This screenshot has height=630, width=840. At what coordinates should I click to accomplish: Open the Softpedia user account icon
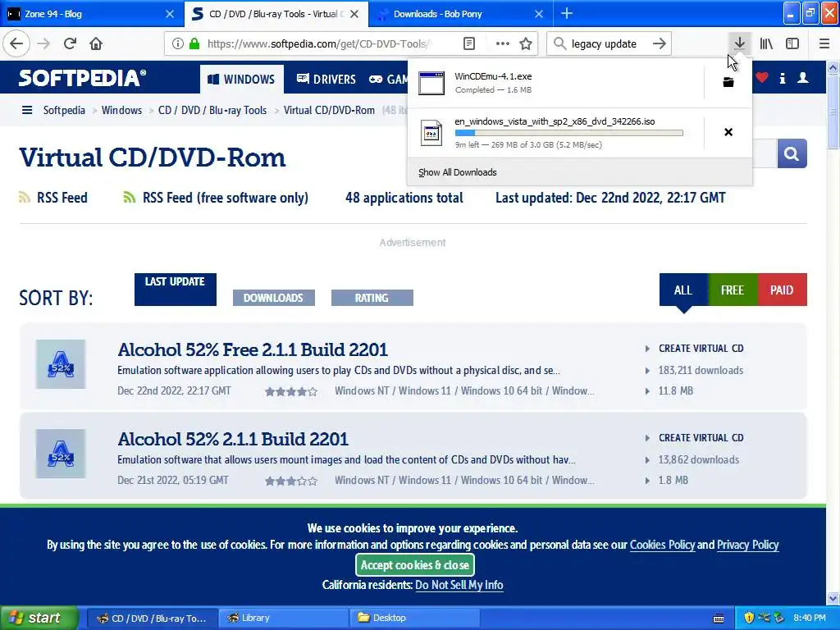coord(802,78)
